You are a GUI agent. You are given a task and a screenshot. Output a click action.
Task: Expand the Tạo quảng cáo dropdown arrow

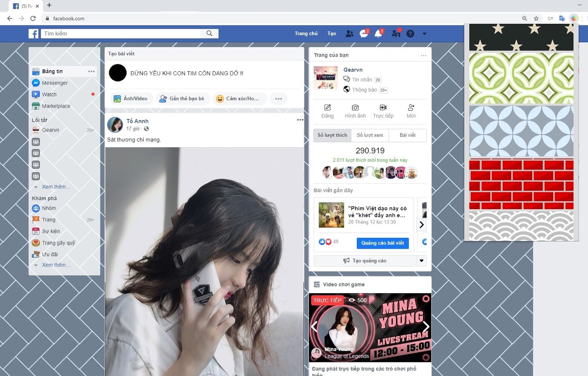point(422,260)
